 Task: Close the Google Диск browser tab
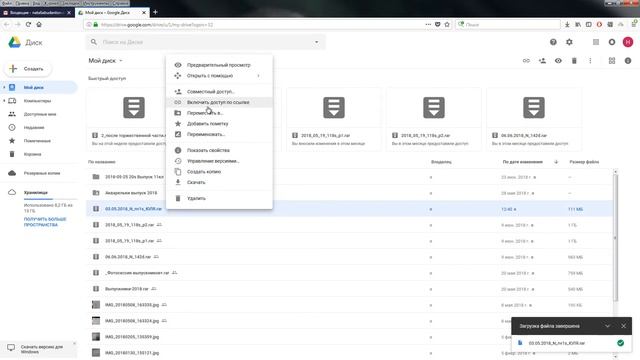pos(144,13)
